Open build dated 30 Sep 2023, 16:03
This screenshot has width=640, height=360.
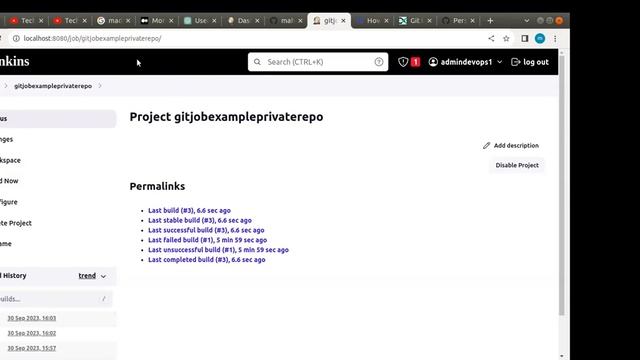(32, 318)
